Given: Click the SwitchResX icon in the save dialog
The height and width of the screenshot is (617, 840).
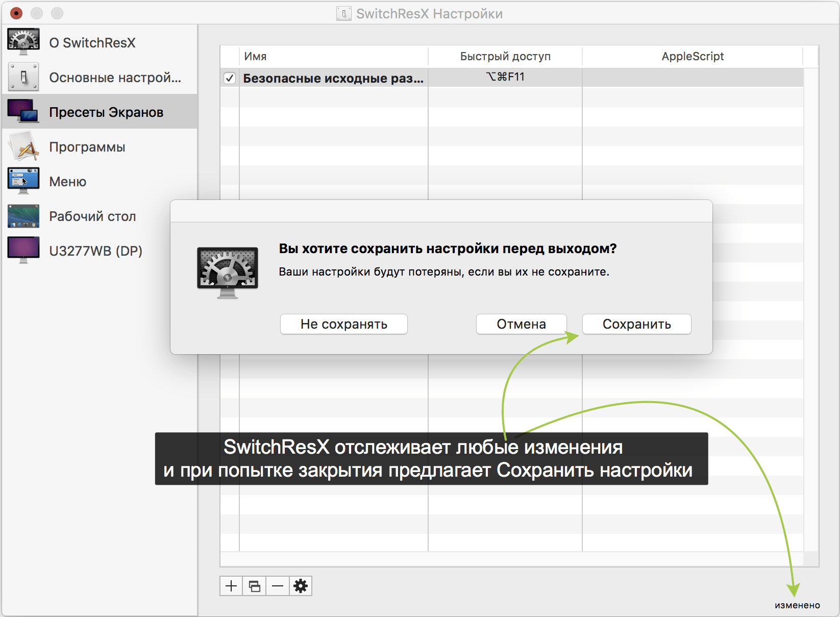Looking at the screenshot, I should (x=228, y=273).
